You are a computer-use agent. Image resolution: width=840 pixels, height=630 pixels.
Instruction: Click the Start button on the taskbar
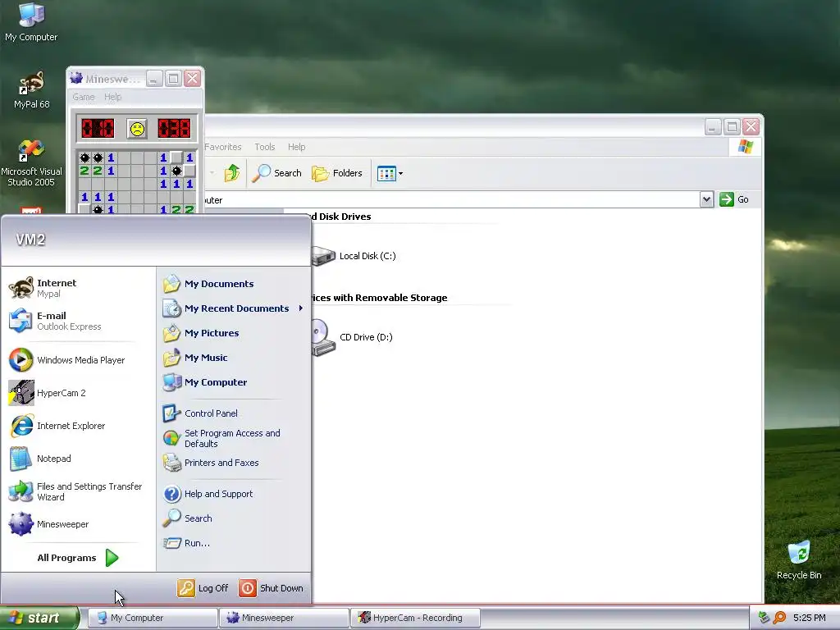[x=39, y=618]
